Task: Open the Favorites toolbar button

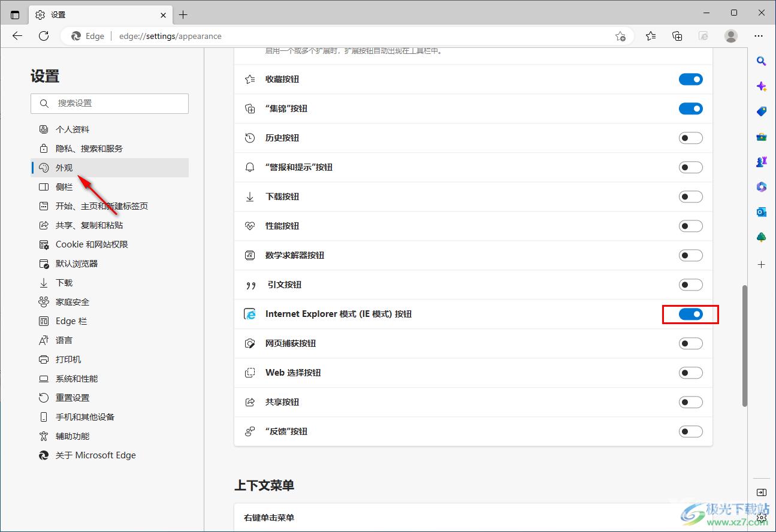Action: point(651,36)
